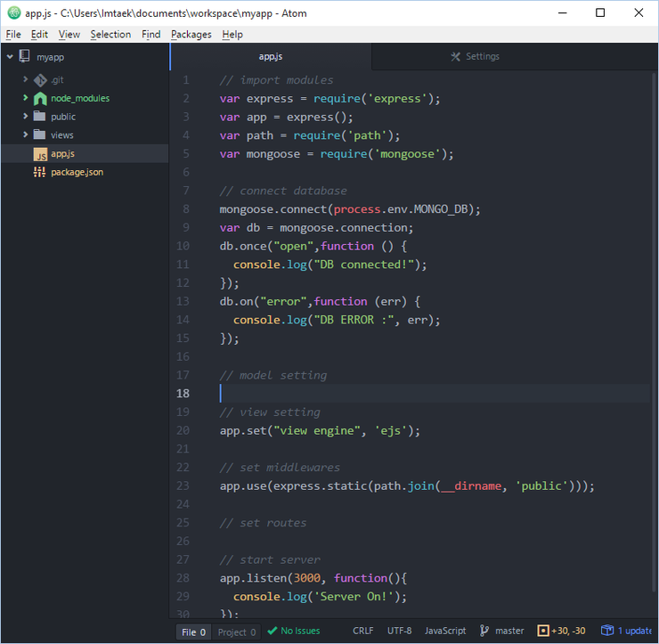Click the package.json file icon

point(39,172)
